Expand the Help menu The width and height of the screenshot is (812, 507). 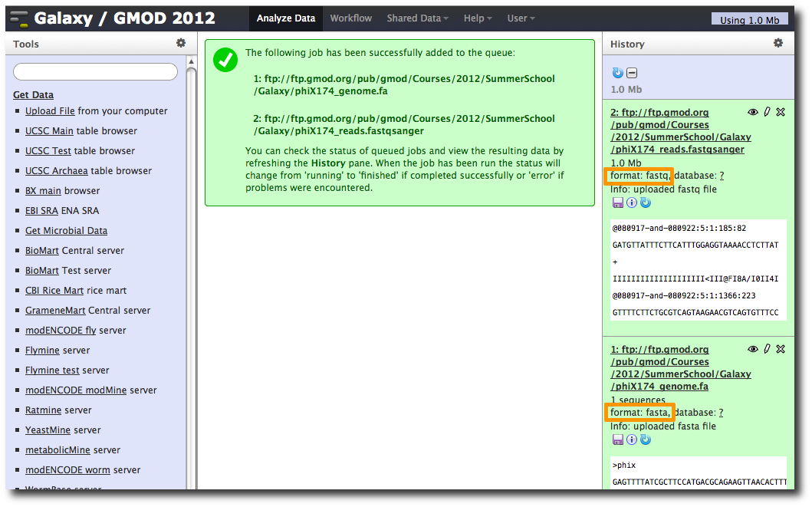point(478,18)
